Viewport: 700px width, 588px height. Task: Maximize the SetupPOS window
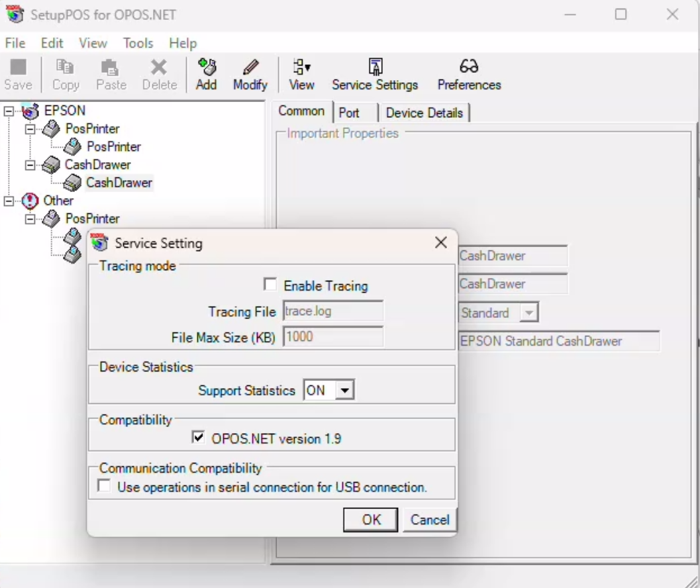[x=621, y=15]
